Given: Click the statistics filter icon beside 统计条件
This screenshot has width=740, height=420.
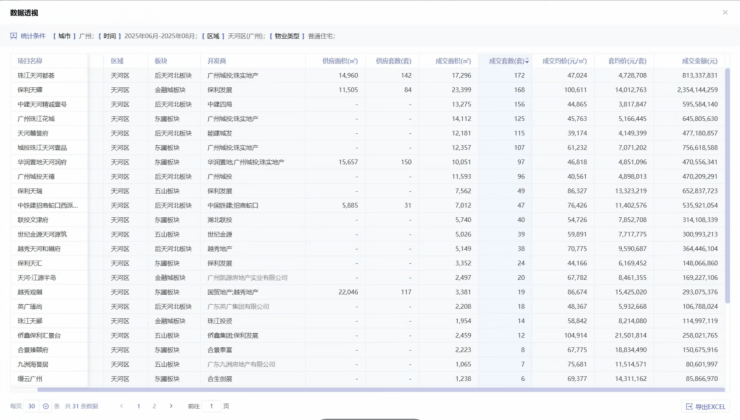Looking at the screenshot, I should point(14,35).
